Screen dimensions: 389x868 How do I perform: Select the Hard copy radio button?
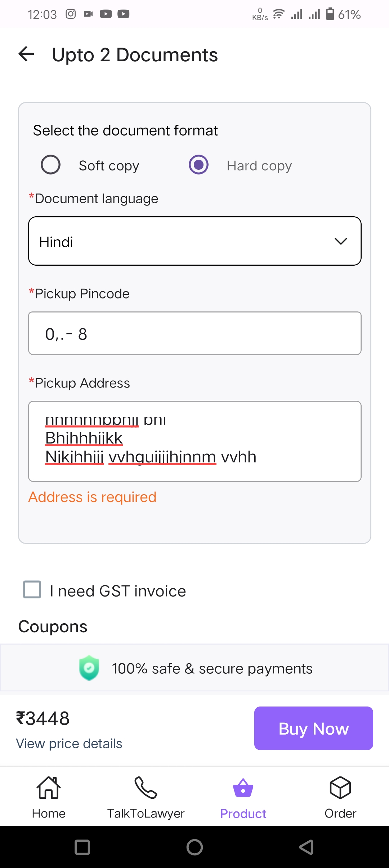pos(198,165)
